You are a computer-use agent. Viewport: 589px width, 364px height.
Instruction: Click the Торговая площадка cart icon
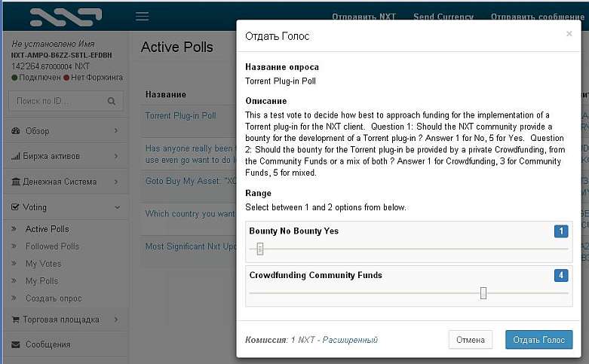[x=15, y=320]
